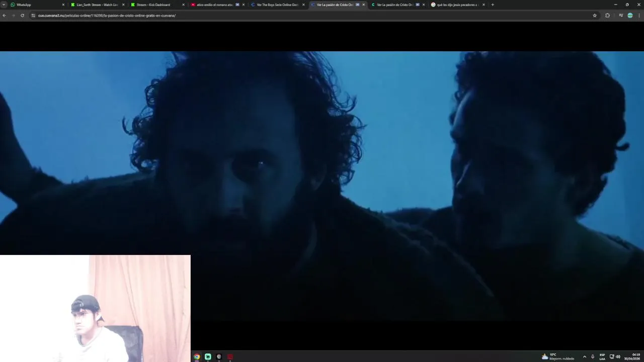Close the Lian_Sorth Stream tab

(123, 5)
